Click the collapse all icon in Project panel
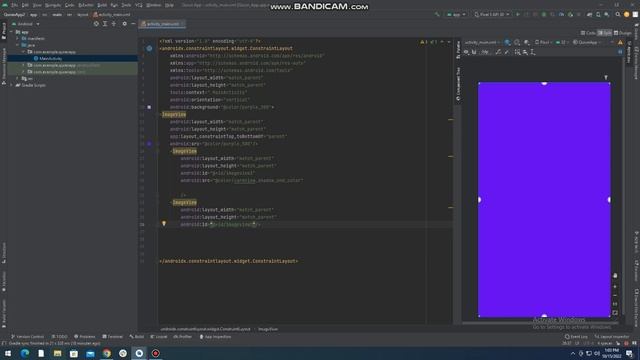This screenshot has height=360, width=640. [x=114, y=24]
